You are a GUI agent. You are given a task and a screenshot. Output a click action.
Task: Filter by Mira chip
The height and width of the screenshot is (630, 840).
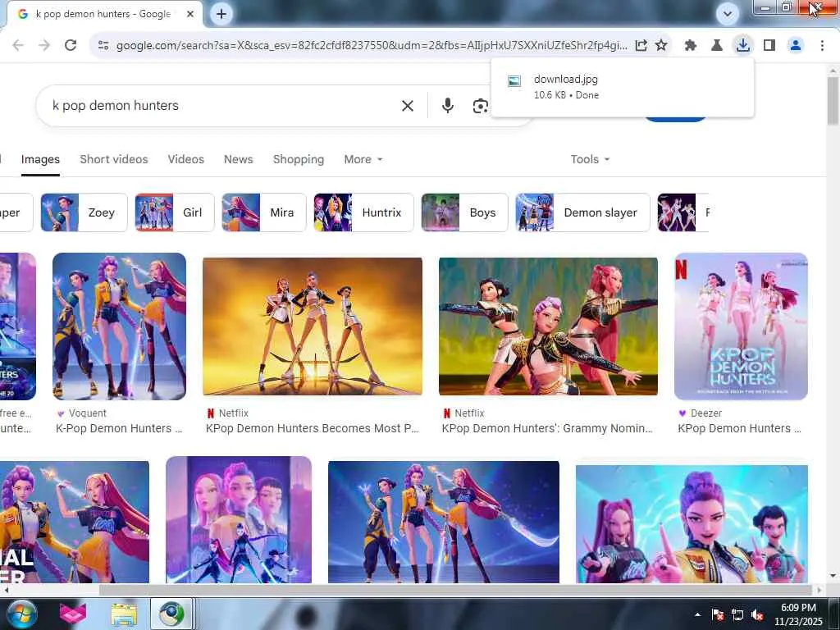[x=264, y=212]
